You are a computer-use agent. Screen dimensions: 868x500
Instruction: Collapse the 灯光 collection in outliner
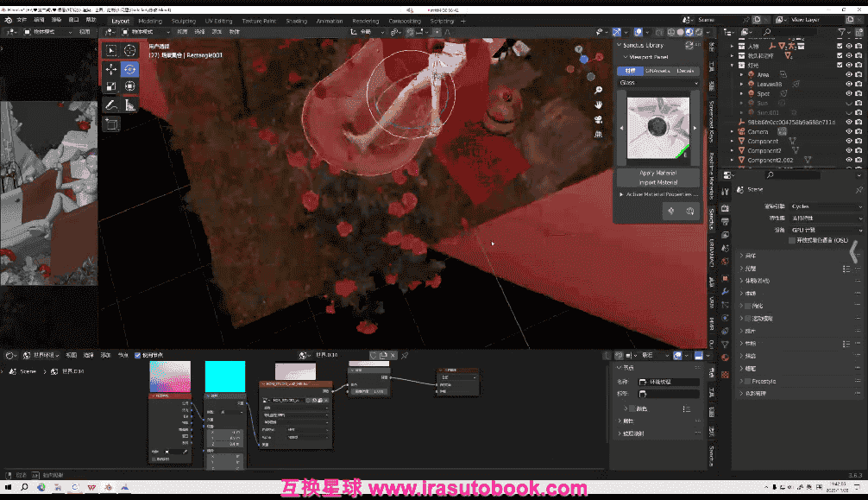(733, 66)
